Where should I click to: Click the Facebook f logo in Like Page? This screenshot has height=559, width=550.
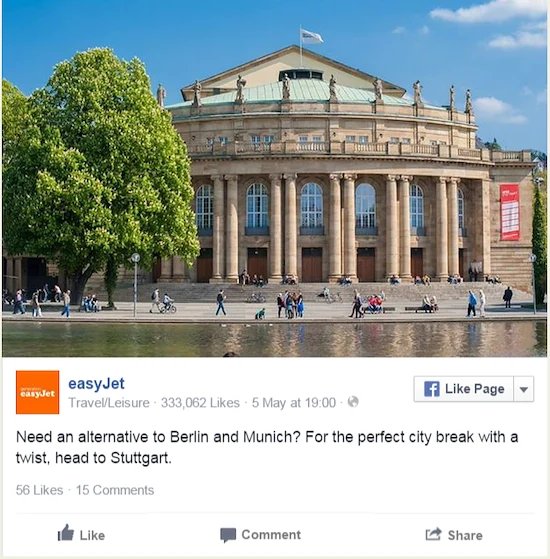pos(432,389)
